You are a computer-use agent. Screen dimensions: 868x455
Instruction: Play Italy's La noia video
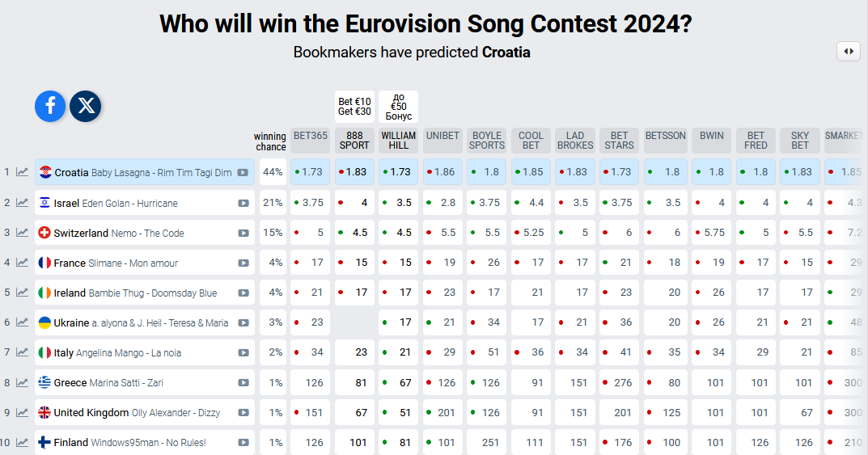pos(243,352)
